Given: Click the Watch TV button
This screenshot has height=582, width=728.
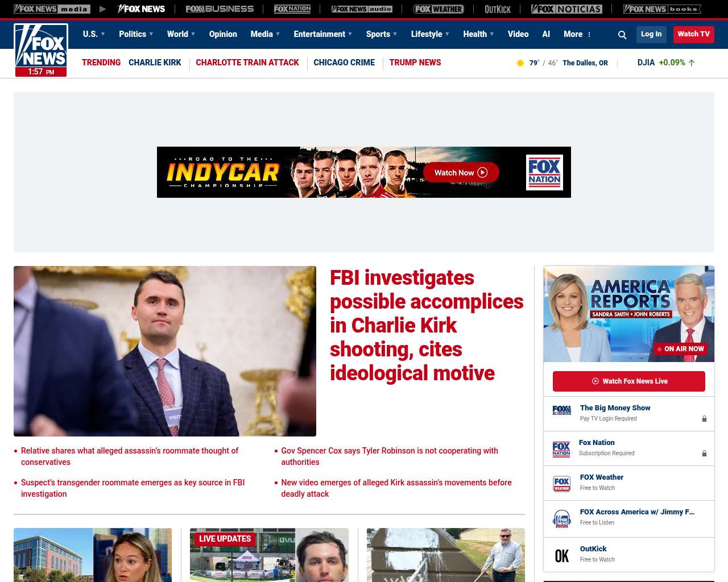Looking at the screenshot, I should (693, 34).
